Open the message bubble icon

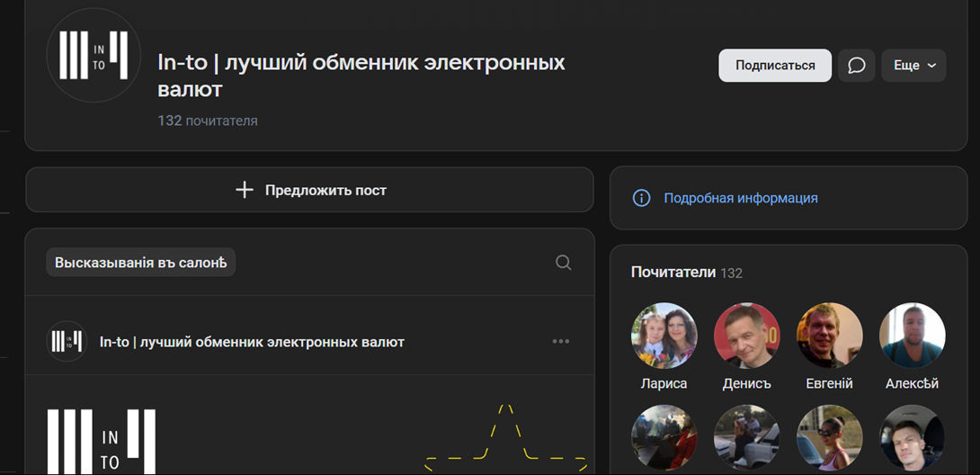click(856, 66)
